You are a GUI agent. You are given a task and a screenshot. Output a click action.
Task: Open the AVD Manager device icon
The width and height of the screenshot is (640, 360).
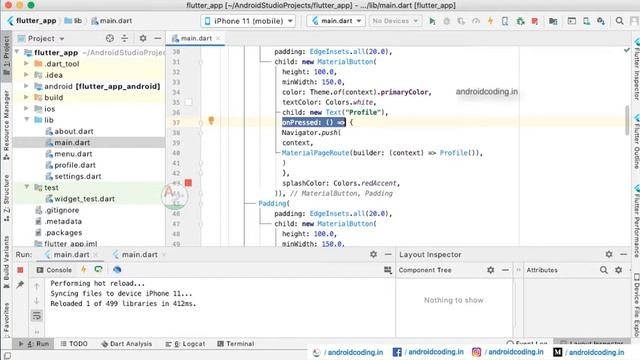(x=586, y=21)
